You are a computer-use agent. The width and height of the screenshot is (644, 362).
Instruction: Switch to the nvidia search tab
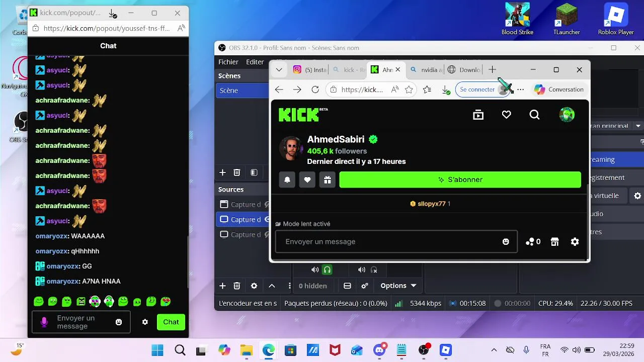(x=427, y=70)
